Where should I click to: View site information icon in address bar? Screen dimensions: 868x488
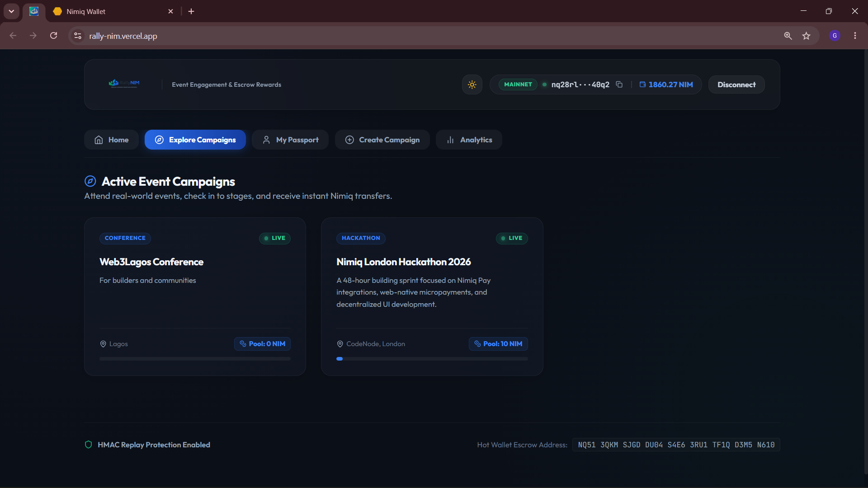pos(78,36)
